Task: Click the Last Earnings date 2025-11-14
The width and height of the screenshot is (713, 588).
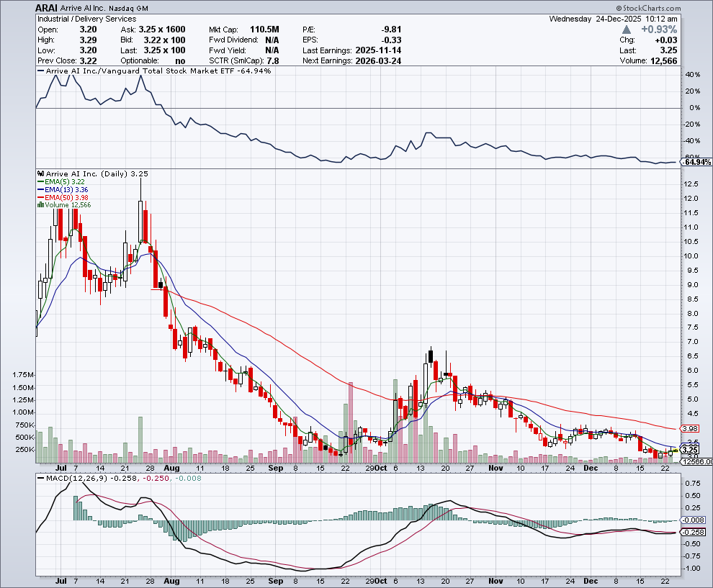Action: click(378, 50)
